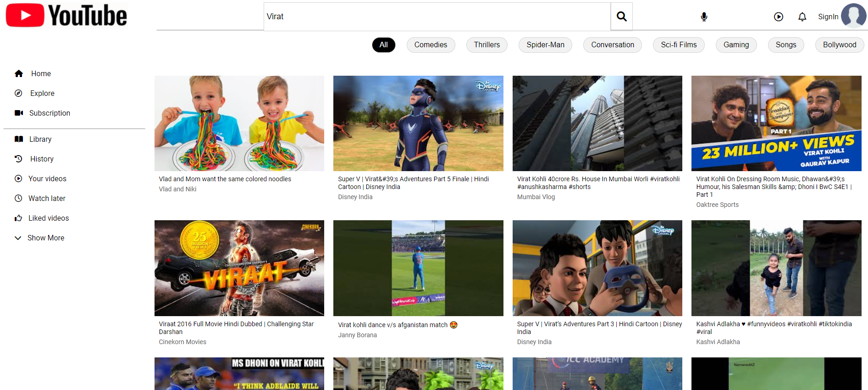Screen dimensions: 868x390
Task: Select the Bollywood chip
Action: click(x=840, y=45)
